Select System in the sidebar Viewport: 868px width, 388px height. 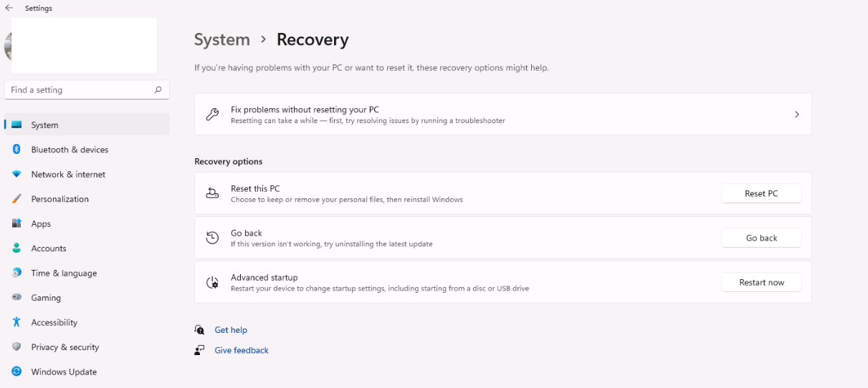(44, 125)
